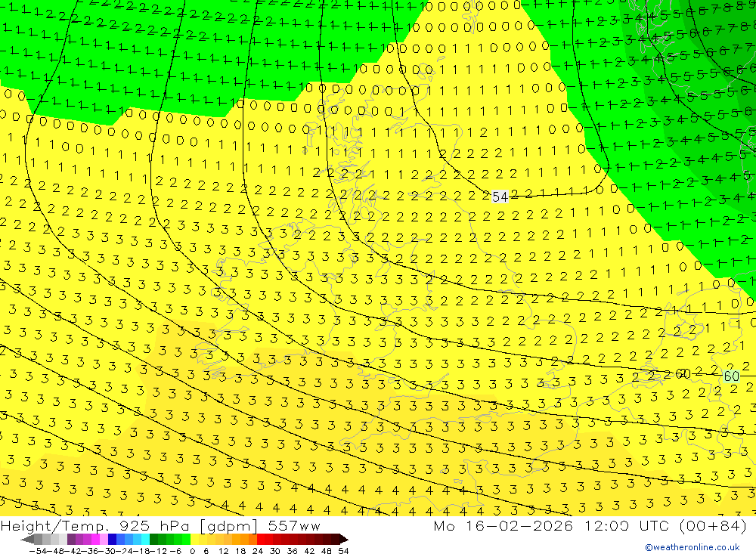Image resolution: width=756 pixels, height=554 pixels.
Task: Click the legend's dark red right arrow end
Action: 343,540
